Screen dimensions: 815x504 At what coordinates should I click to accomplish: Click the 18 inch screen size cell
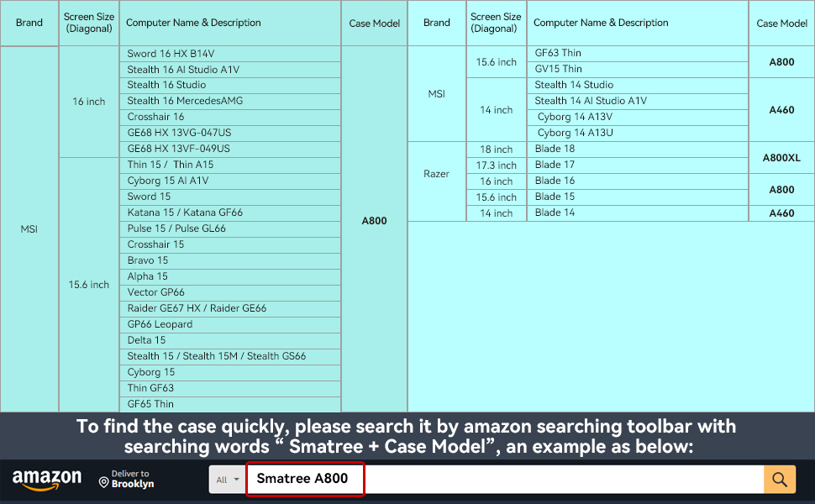coord(496,150)
